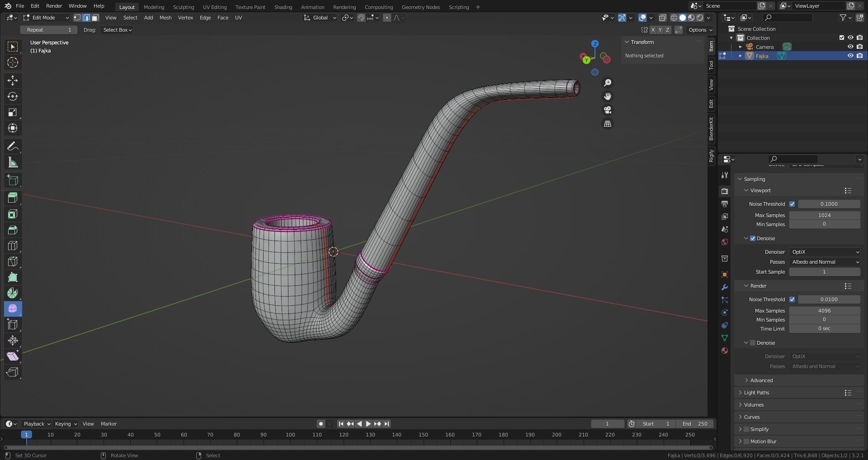Select the Scale tool
This screenshot has width=868, height=460.
(x=13, y=112)
